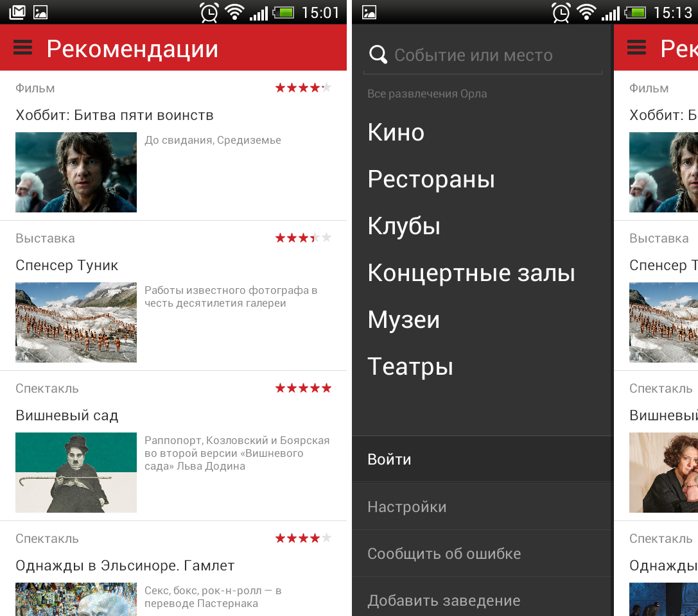The image size is (698, 616).
Task: Tap Фильм category label in right screen
Action: point(649,88)
